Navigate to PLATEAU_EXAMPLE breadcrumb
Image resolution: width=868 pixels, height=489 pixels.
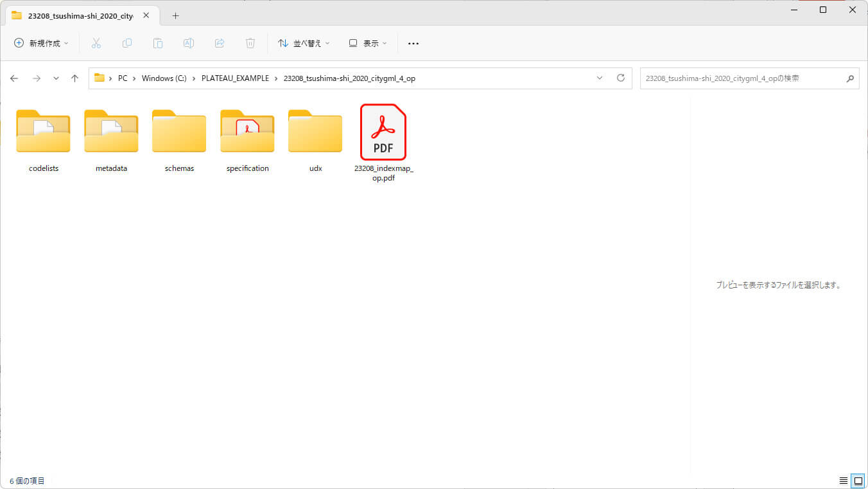pyautogui.click(x=235, y=78)
